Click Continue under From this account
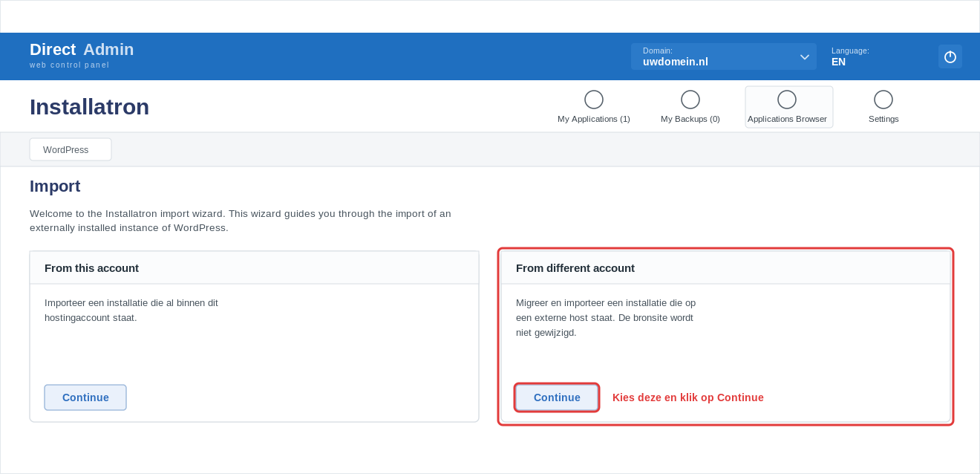The width and height of the screenshot is (980, 474). pos(85,397)
